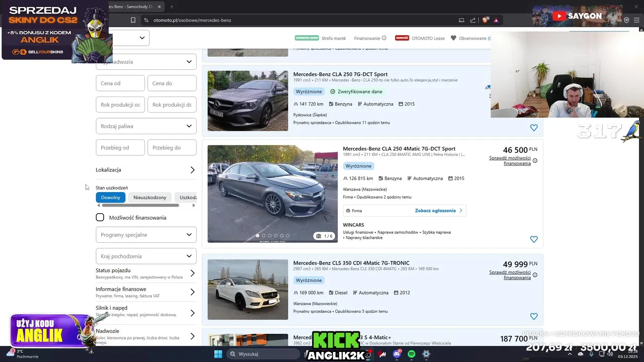Viewport: 644px width, 362px height.
Task: Select Uszkodzony under Stan uszkodzeń
Action: tap(186, 198)
